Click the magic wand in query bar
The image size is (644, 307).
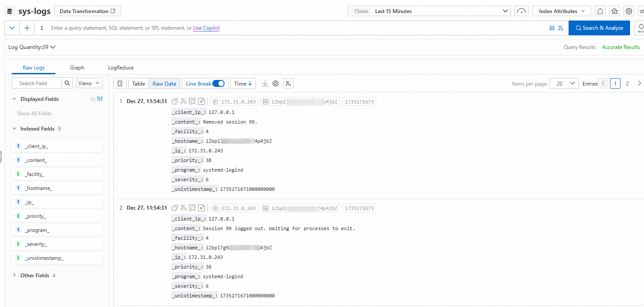(x=561, y=28)
